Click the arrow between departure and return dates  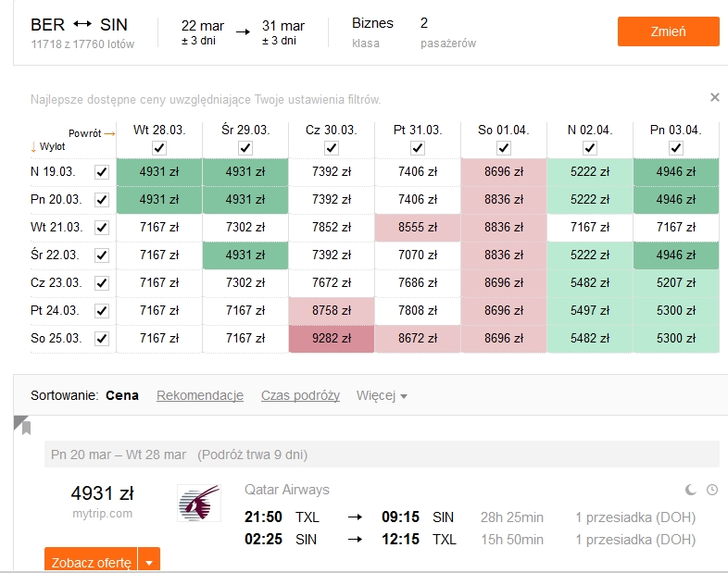pos(243,32)
